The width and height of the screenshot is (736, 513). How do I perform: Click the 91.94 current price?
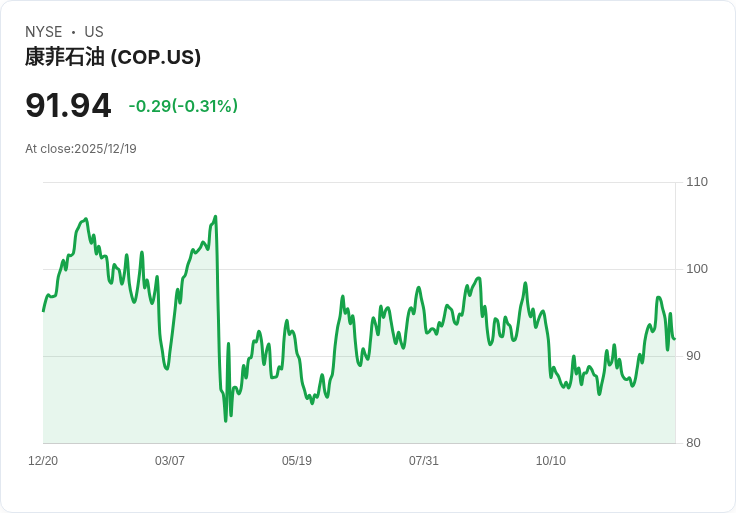point(68,105)
